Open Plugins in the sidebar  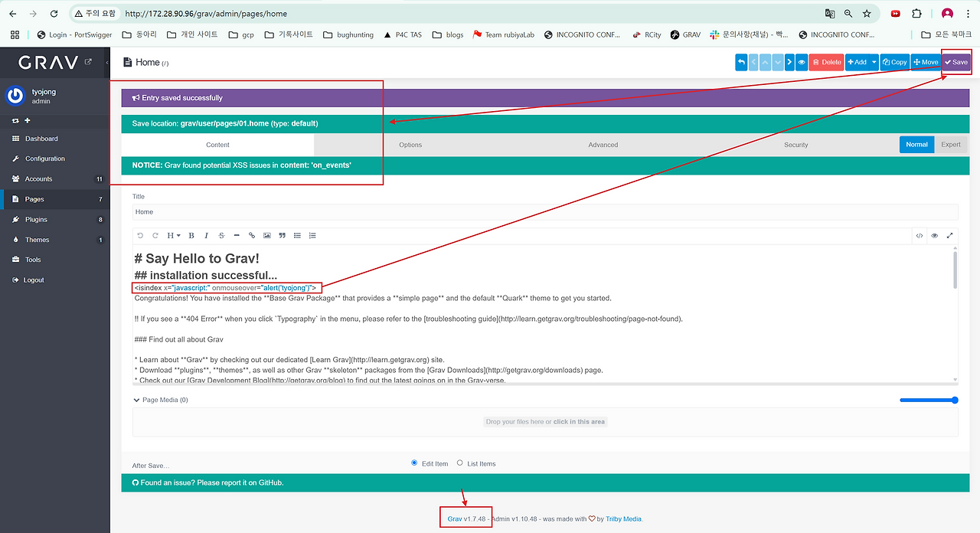pyautogui.click(x=55, y=220)
